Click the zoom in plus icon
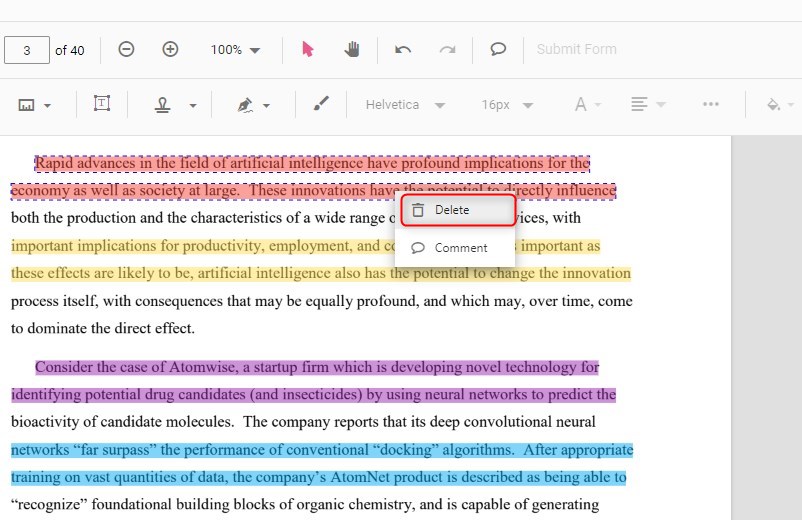Image resolution: width=802 pixels, height=520 pixels. click(170, 50)
